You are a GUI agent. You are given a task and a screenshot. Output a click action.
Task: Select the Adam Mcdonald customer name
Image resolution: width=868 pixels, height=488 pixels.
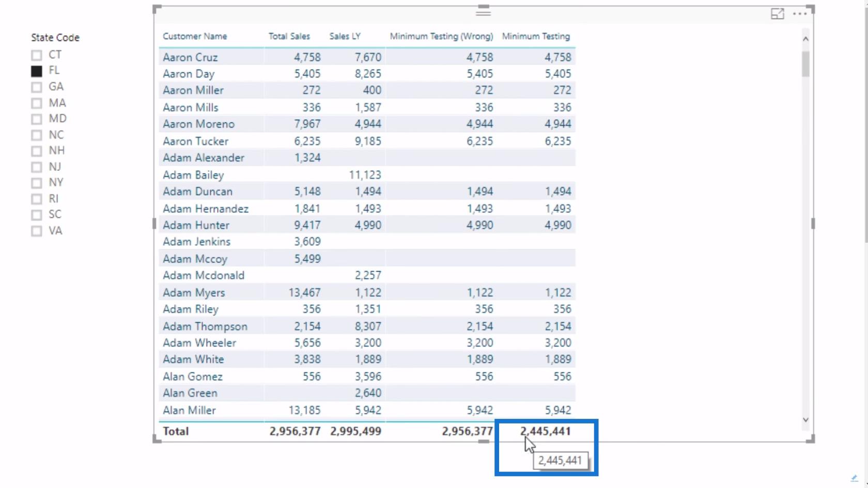click(204, 275)
